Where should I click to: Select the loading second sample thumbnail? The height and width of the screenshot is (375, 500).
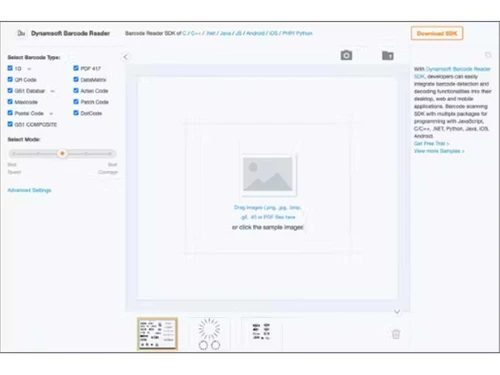[209, 334]
